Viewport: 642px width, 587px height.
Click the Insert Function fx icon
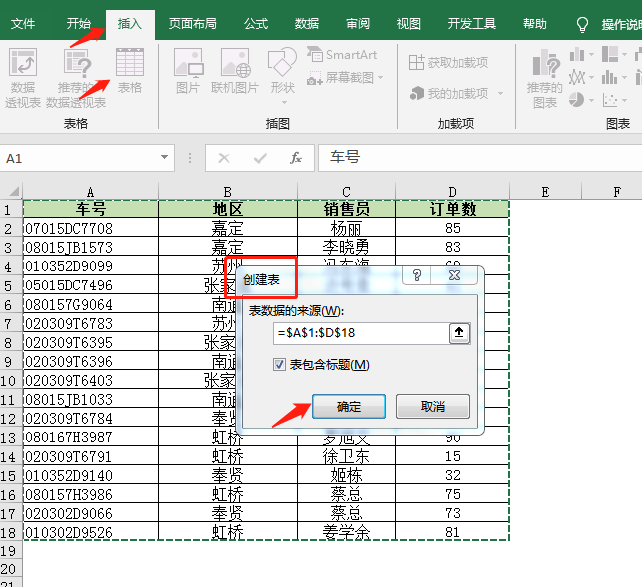(296, 158)
